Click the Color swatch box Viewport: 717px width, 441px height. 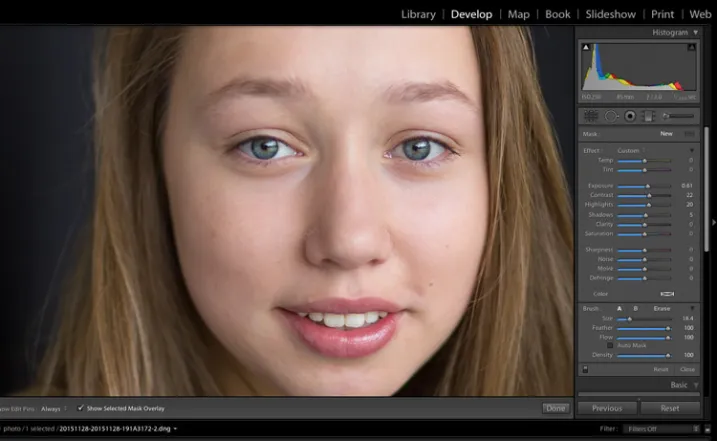coord(667,294)
